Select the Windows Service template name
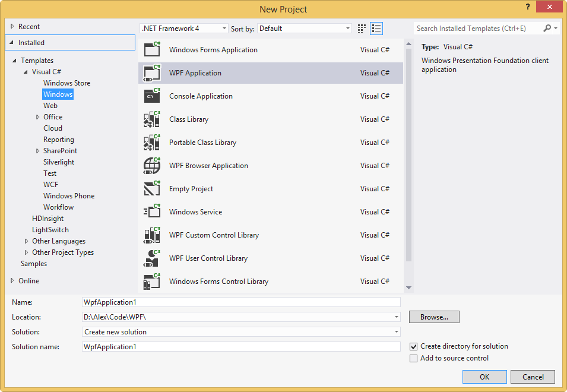This screenshot has width=567, height=392. [195, 212]
